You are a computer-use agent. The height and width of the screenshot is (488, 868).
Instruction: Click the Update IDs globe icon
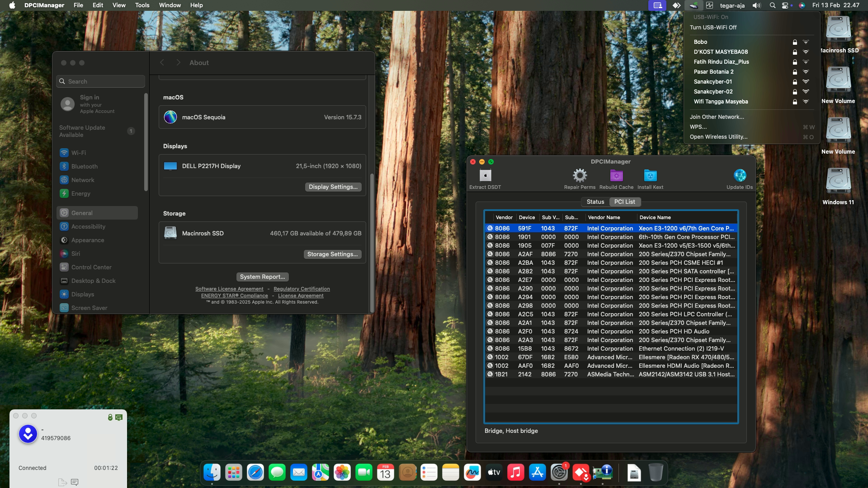tap(740, 175)
